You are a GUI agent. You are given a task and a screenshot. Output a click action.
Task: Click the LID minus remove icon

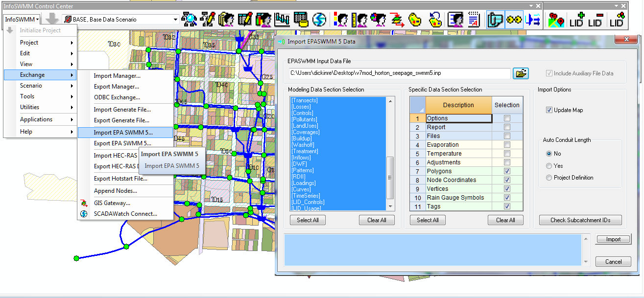pyautogui.click(x=596, y=20)
